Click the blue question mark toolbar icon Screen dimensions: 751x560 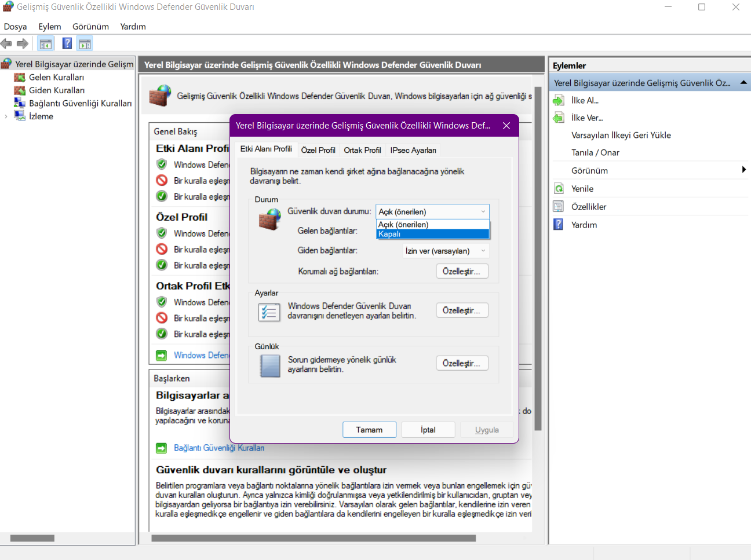(67, 43)
